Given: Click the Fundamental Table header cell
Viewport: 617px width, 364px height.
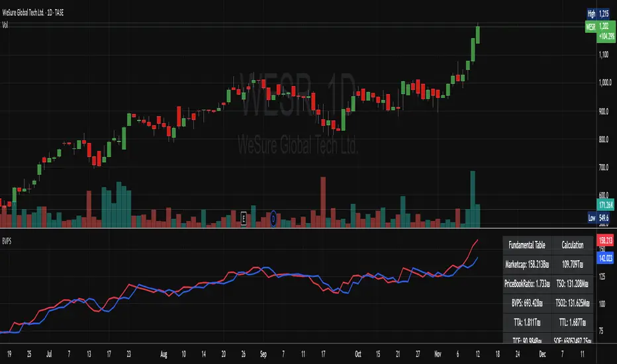Looking at the screenshot, I should pyautogui.click(x=527, y=245).
